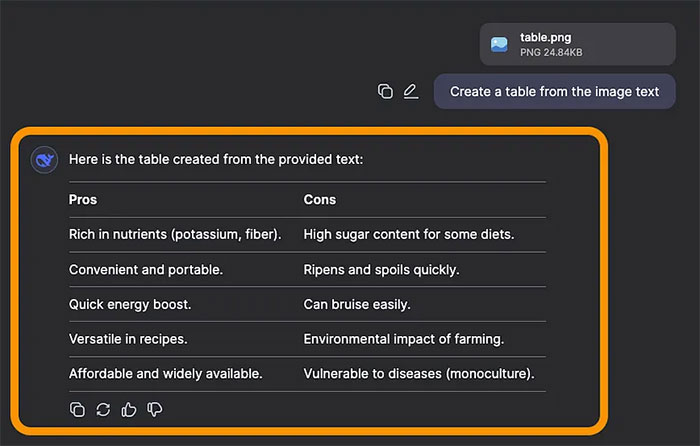Click 'Vulnerable to diseases (monoculture).' cell

[x=419, y=374]
